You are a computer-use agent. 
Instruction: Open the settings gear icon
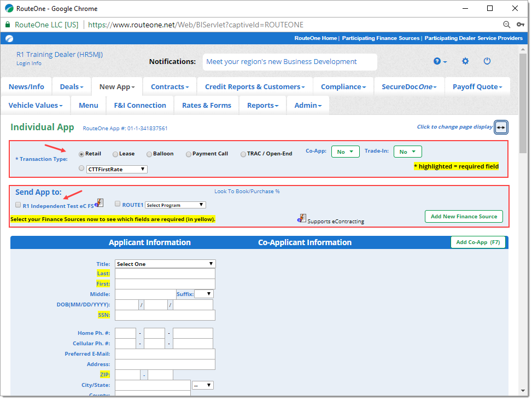[465, 61]
